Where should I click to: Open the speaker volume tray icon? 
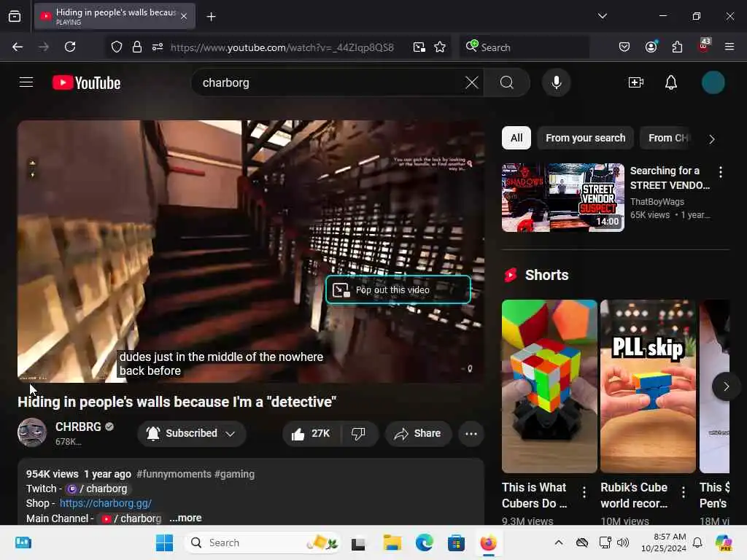623,542
